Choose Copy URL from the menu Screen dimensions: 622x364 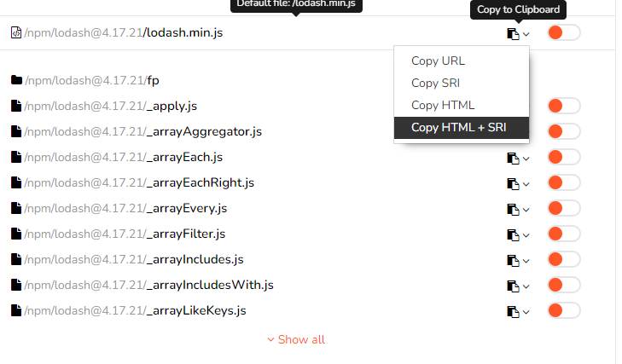[462, 61]
